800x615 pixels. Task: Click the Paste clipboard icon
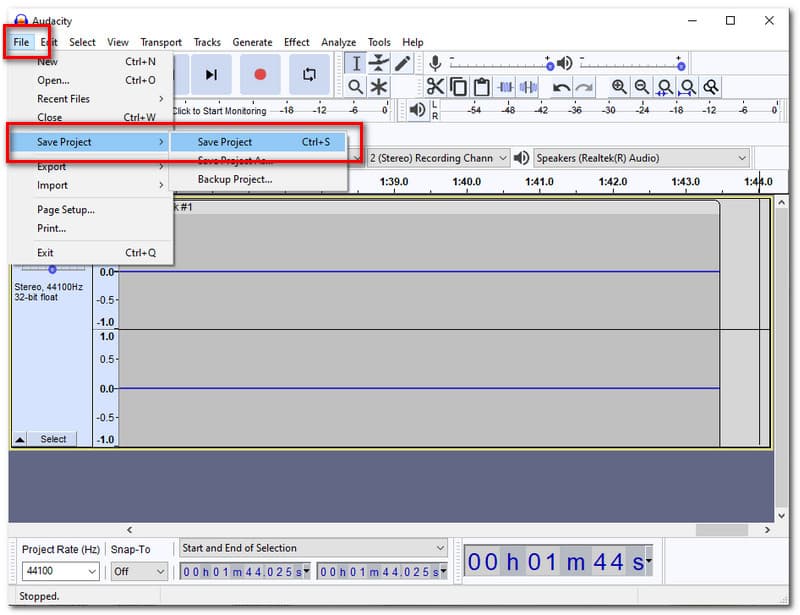click(482, 87)
